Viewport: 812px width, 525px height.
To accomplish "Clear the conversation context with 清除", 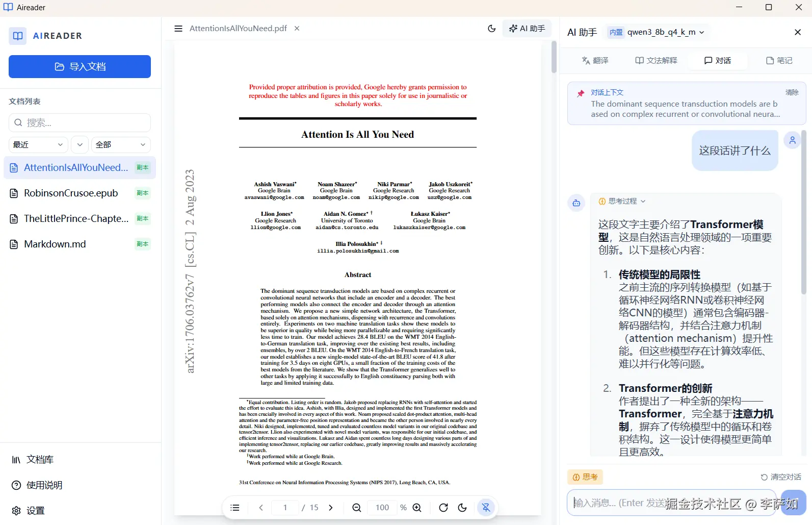I will tap(792, 92).
